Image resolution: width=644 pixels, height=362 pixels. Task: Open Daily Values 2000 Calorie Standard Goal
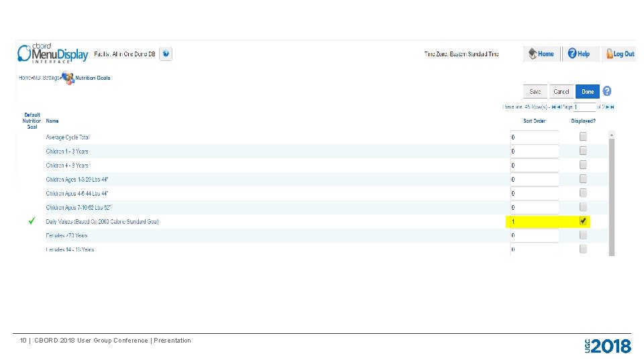pos(102,222)
